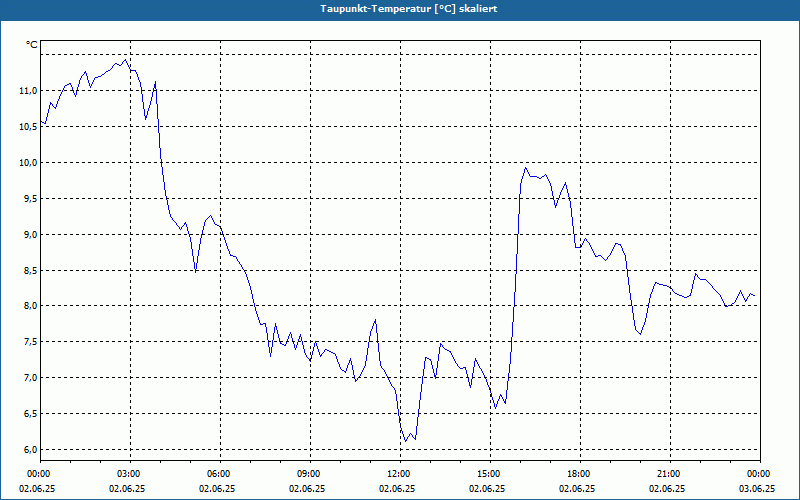Select the 03:00 time axis label
The width and height of the screenshot is (800, 500).
click(130, 474)
